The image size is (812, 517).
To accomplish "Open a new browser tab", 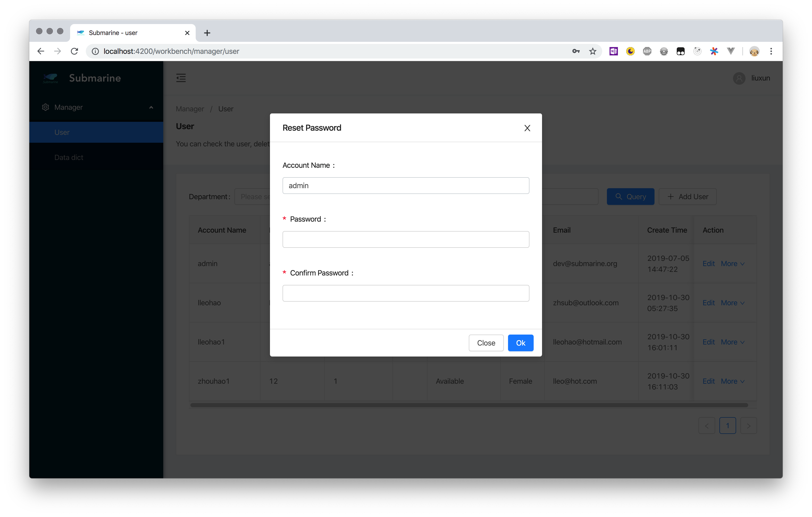I will (207, 33).
